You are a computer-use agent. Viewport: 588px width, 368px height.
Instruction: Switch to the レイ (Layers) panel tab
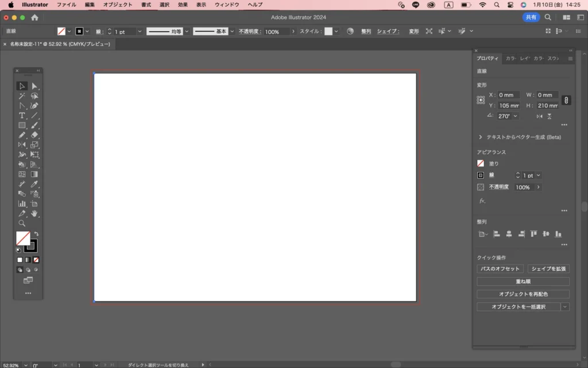tap(524, 59)
